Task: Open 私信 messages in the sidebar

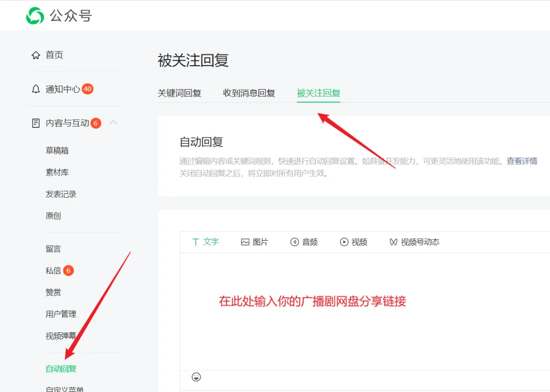Action: pos(53,271)
